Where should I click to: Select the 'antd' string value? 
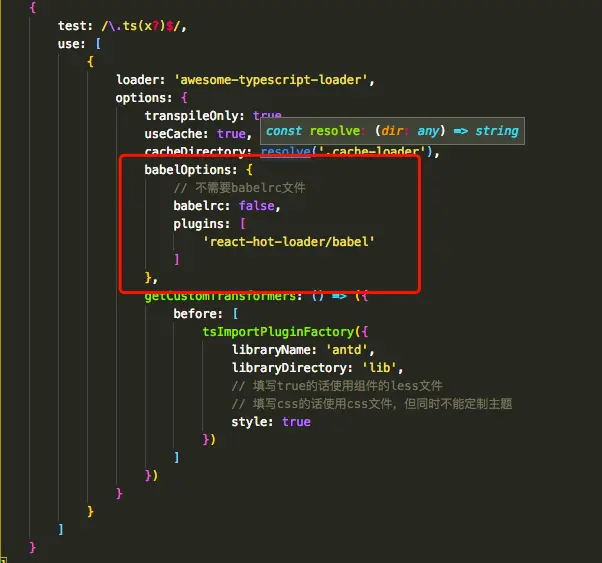347,350
